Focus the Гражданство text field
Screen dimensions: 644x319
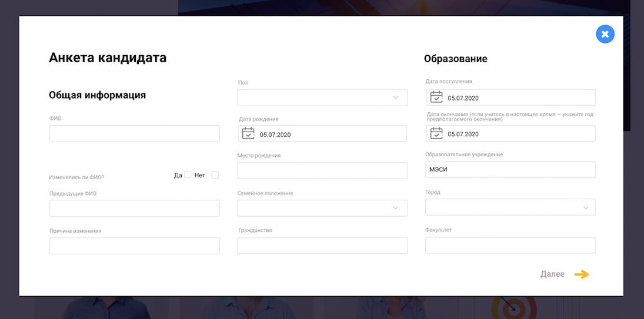322,246
